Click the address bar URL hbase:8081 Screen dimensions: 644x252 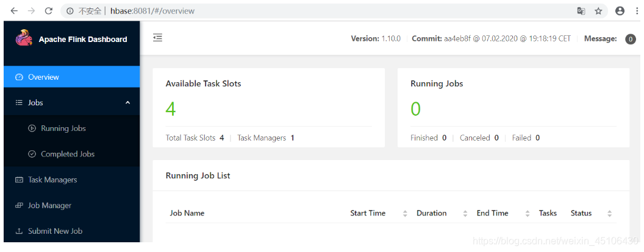tap(152, 11)
